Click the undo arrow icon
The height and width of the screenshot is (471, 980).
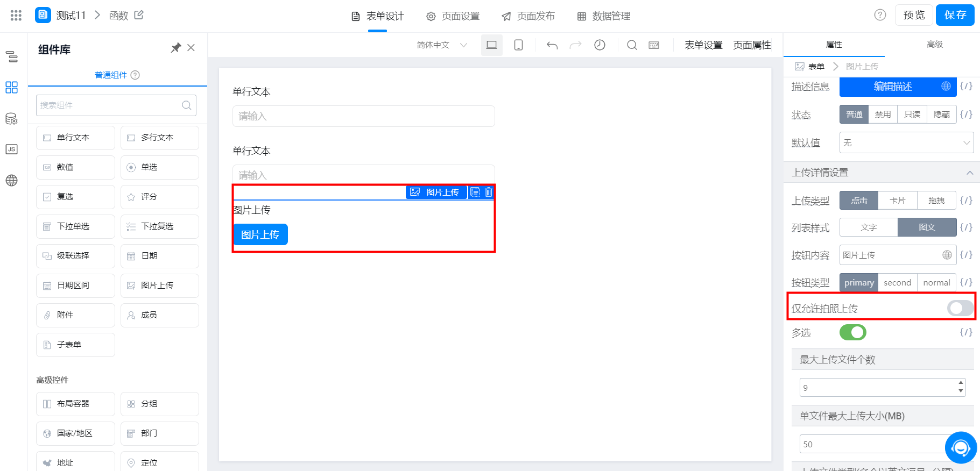click(552, 45)
